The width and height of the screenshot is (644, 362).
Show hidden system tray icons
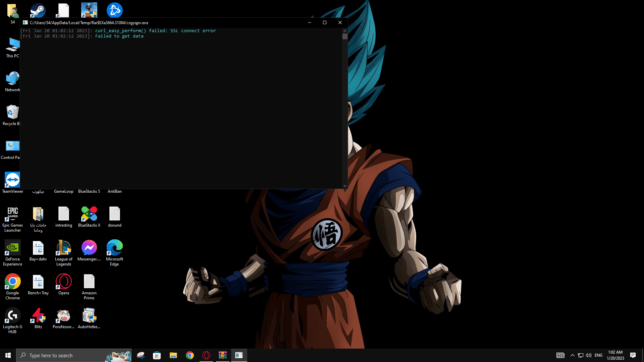coord(573,355)
